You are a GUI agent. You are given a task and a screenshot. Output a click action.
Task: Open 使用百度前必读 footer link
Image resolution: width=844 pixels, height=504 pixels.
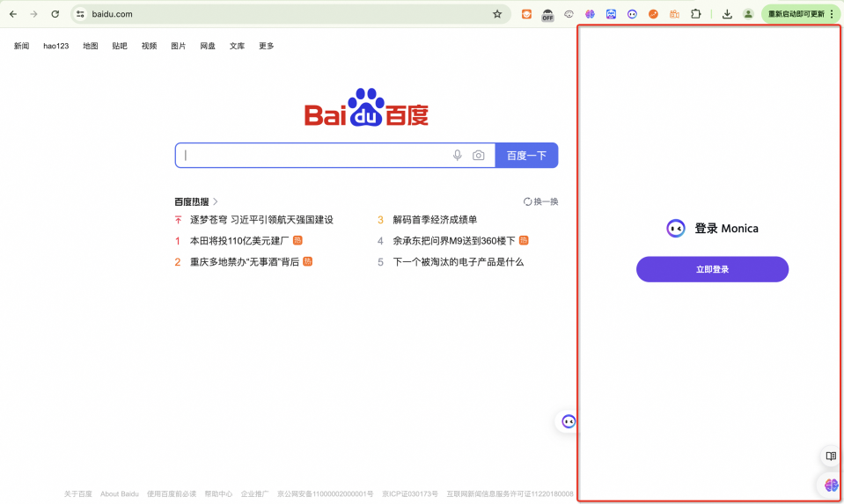pyautogui.click(x=172, y=493)
